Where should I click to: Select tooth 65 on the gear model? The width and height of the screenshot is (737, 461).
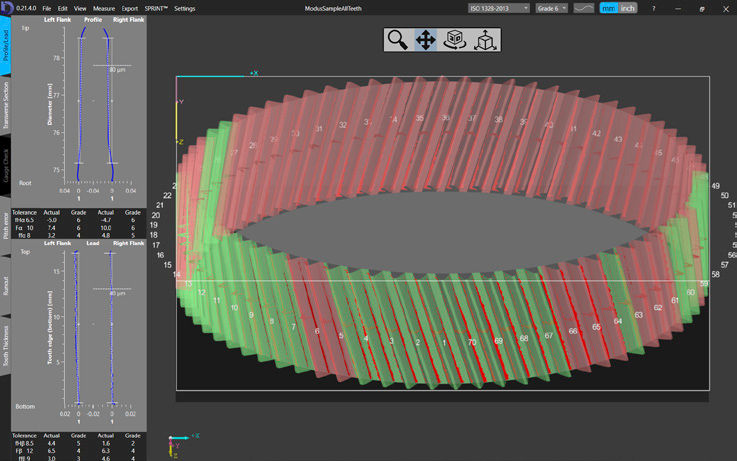[596, 327]
